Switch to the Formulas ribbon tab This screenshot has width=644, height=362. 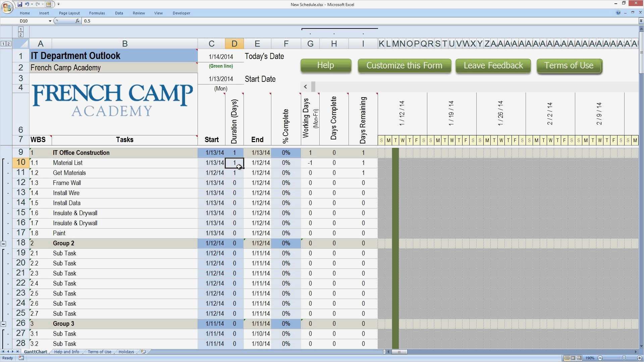(97, 13)
